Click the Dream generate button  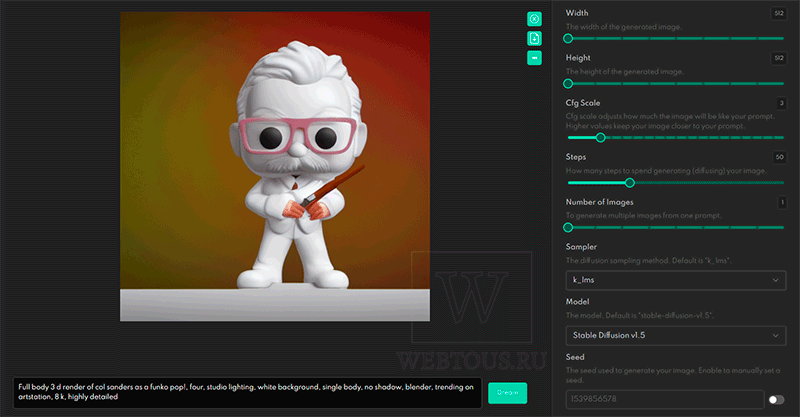(507, 393)
